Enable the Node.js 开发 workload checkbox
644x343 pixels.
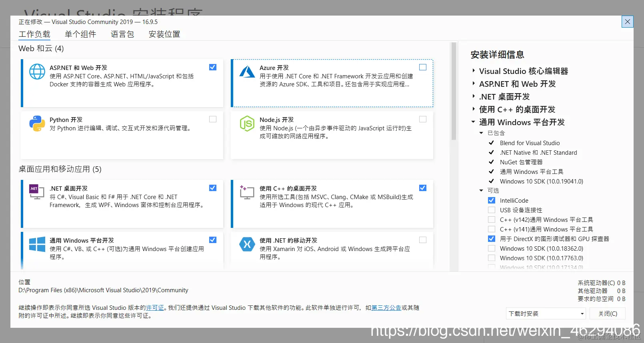click(x=423, y=119)
